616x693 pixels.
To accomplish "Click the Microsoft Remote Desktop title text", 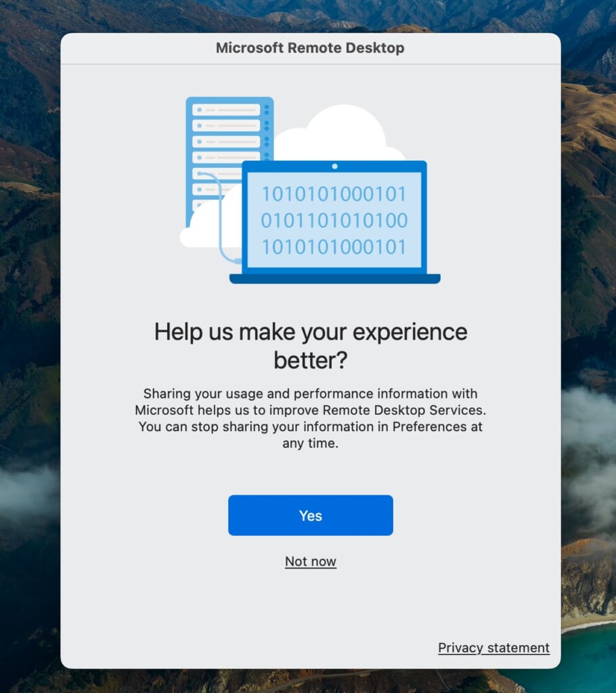I will pyautogui.click(x=310, y=48).
